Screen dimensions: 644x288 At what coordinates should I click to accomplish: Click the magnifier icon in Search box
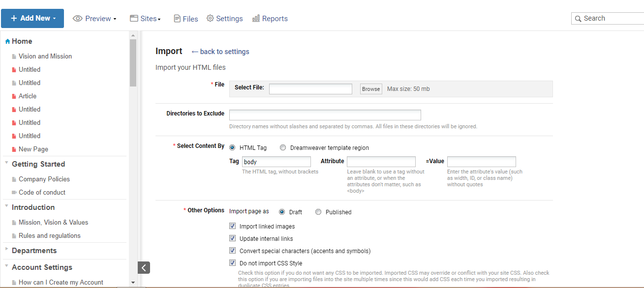point(578,19)
